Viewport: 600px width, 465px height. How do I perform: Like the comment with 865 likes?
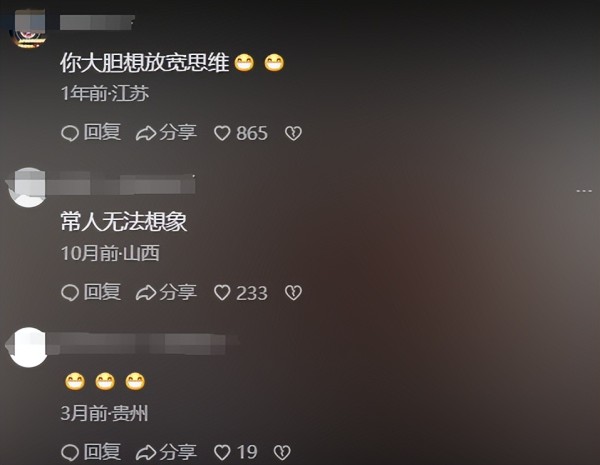[x=241, y=133]
